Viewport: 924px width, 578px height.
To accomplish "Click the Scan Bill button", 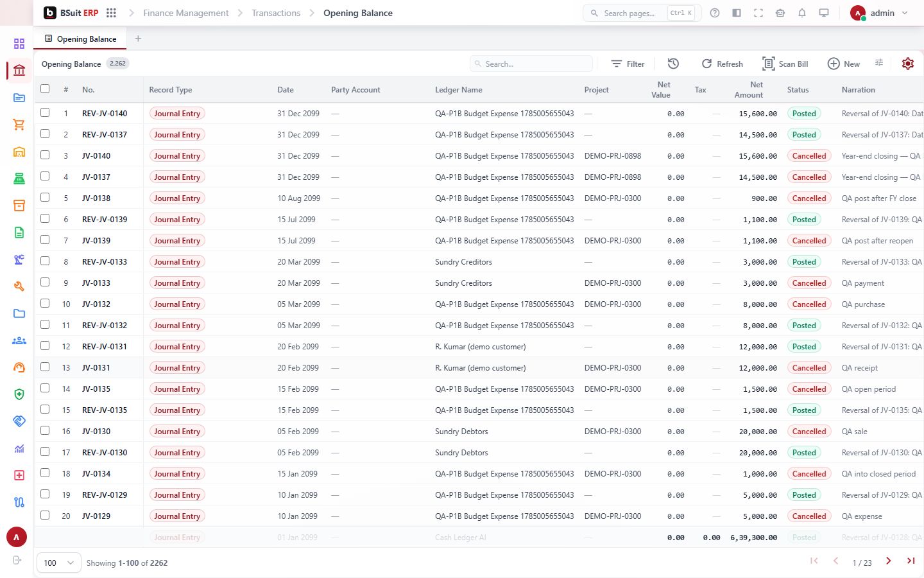I will [785, 64].
